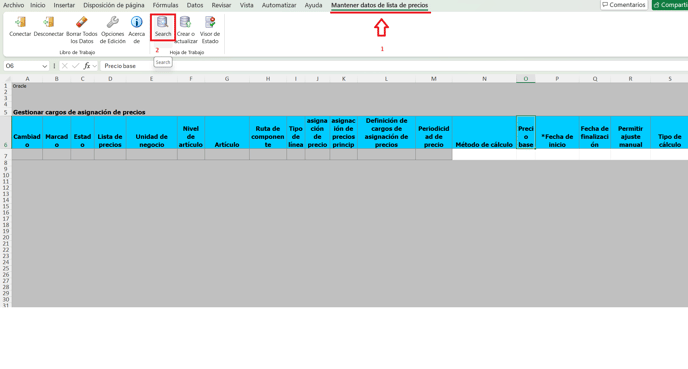
Task: Switch to the Insertar tab
Action: (x=64, y=5)
